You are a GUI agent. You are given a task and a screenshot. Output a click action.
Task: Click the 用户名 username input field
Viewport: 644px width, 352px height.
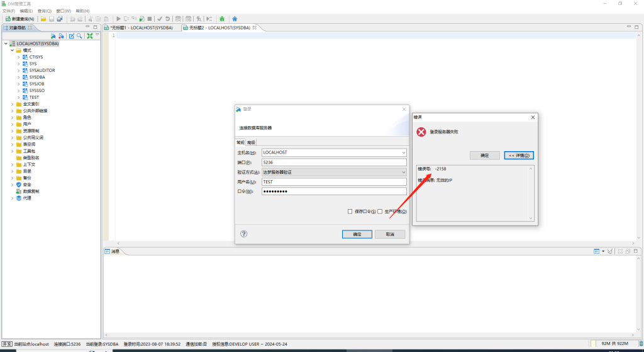(x=333, y=181)
